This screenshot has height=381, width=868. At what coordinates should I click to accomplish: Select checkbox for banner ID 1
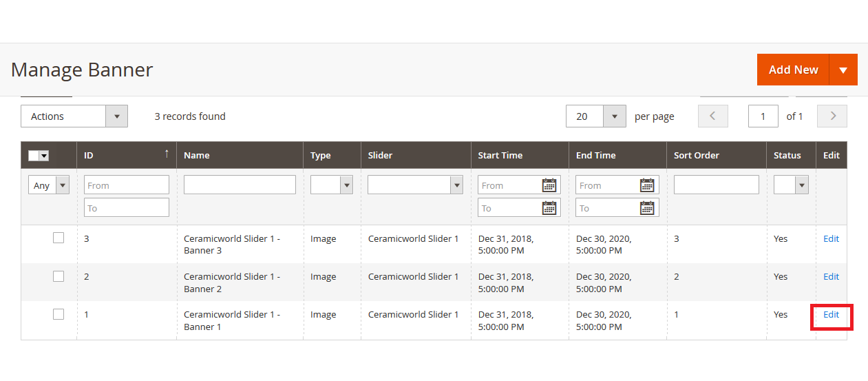click(59, 314)
